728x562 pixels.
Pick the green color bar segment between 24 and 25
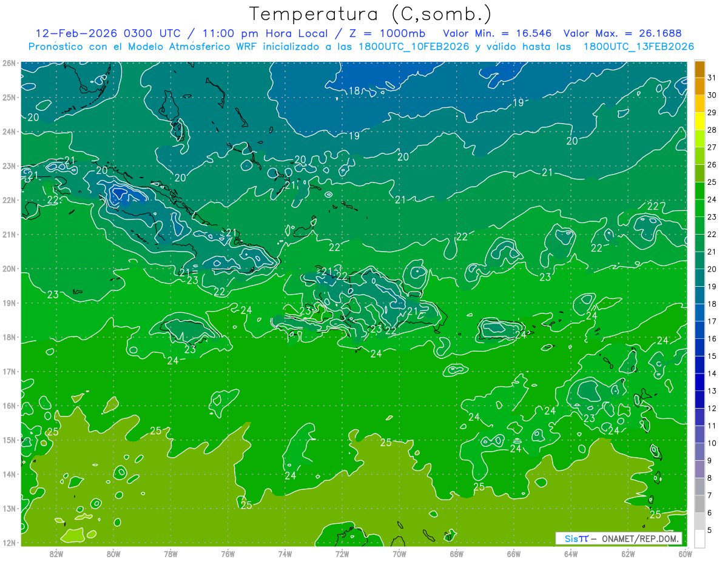[699, 191]
